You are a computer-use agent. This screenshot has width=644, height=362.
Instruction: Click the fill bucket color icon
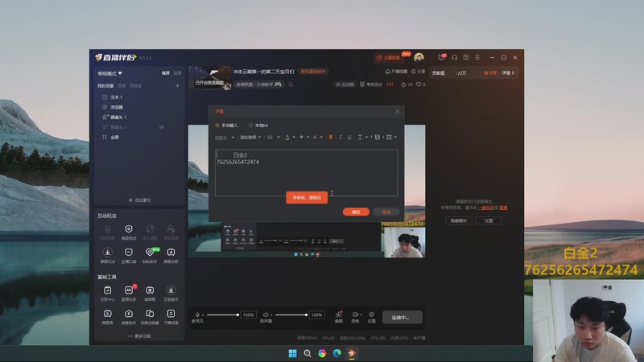pos(301,137)
